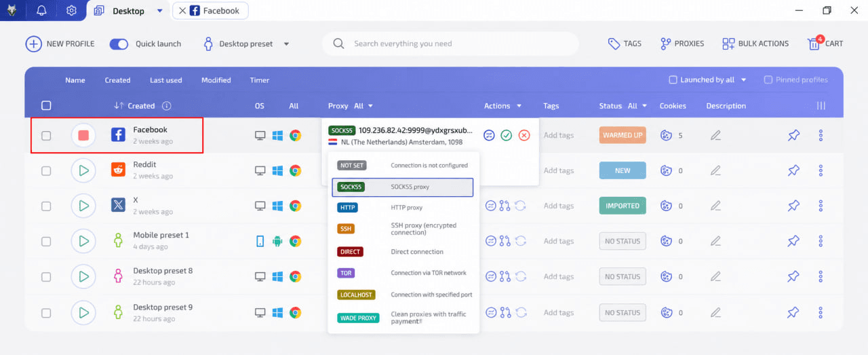Screen dimensions: 868x355
Task: Open the Proxy All filter dropdown
Action: pos(363,106)
